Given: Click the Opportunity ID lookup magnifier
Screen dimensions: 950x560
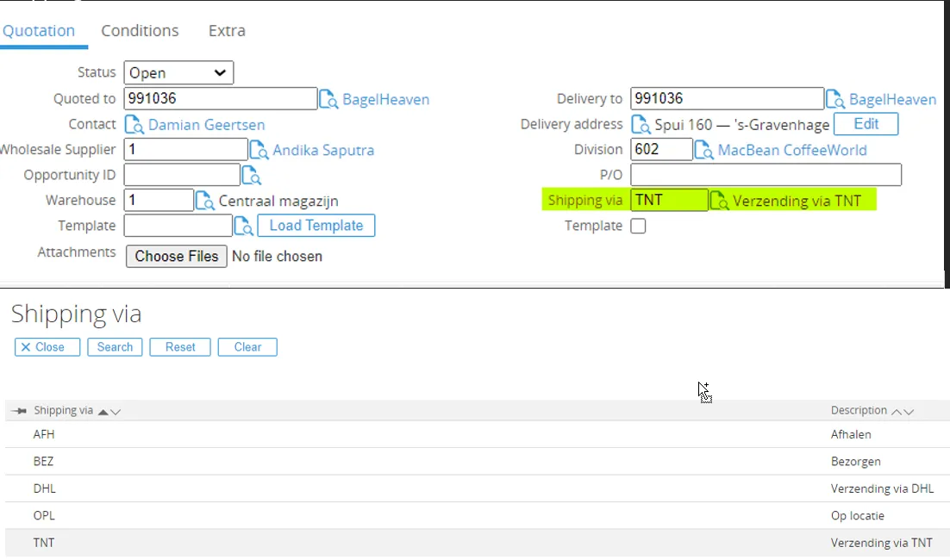Looking at the screenshot, I should 253,175.
